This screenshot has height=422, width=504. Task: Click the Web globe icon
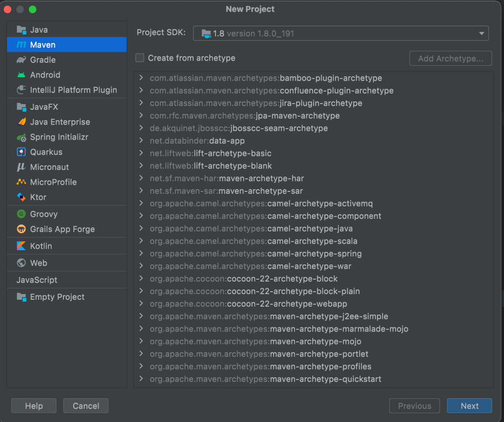click(21, 263)
